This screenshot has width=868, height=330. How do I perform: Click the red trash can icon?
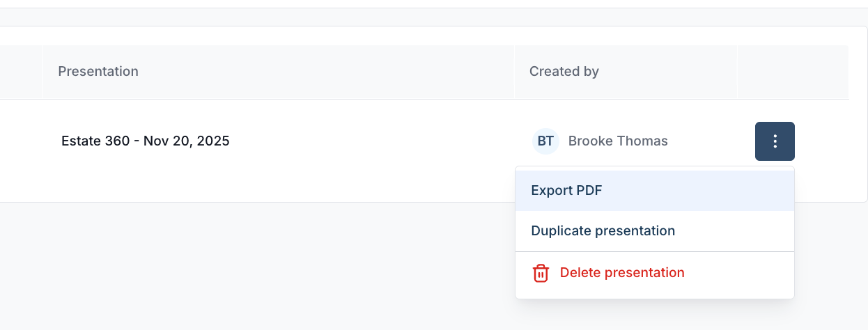pyautogui.click(x=541, y=273)
